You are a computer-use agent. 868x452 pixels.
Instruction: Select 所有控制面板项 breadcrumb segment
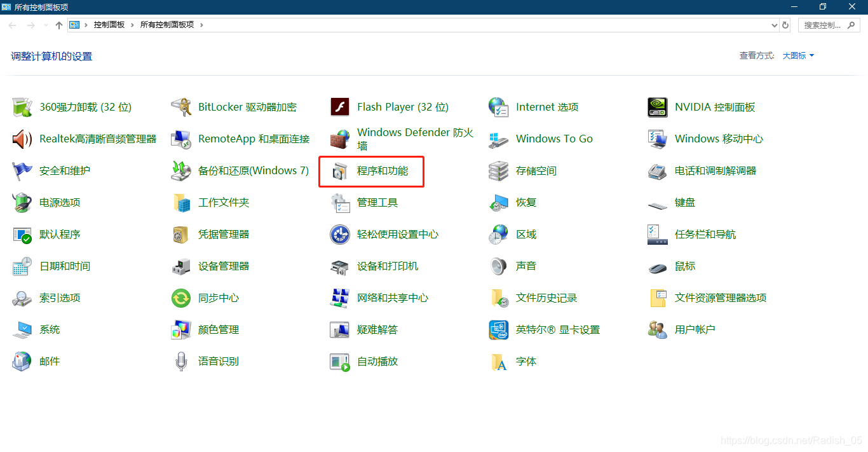pos(167,25)
